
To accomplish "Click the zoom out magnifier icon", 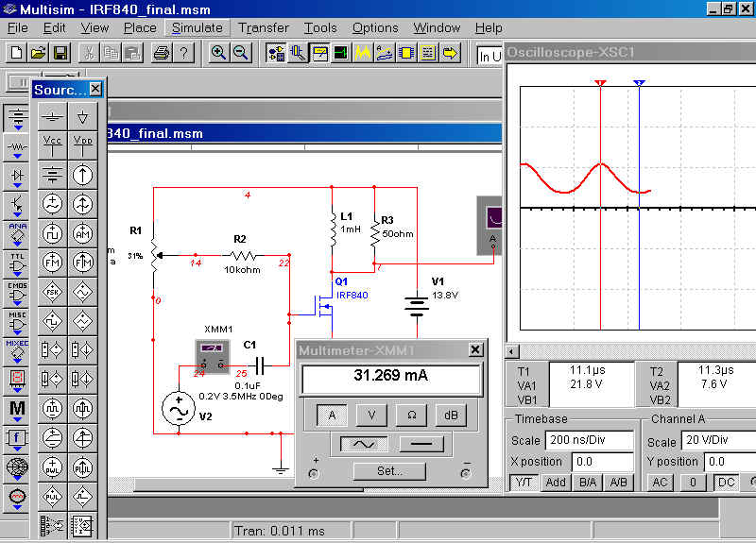I will [x=241, y=53].
